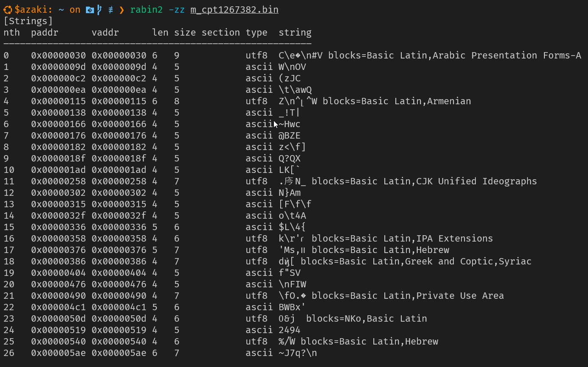
Task: Select the -zz flag in the command
Action: coord(177,10)
